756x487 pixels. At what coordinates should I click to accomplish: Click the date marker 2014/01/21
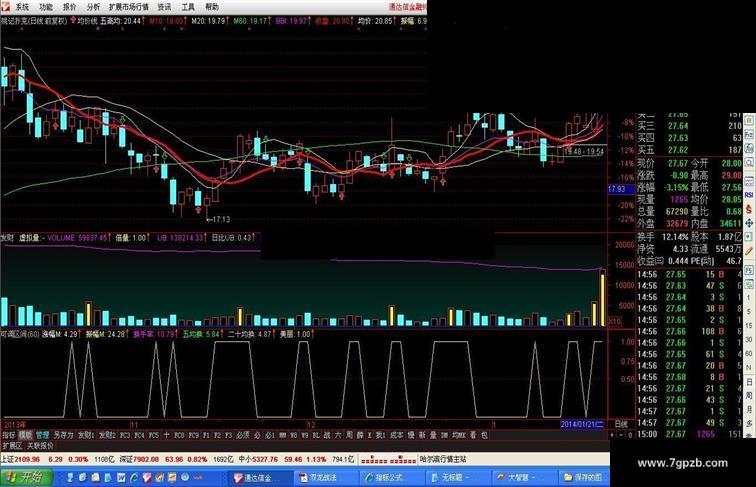582,424
